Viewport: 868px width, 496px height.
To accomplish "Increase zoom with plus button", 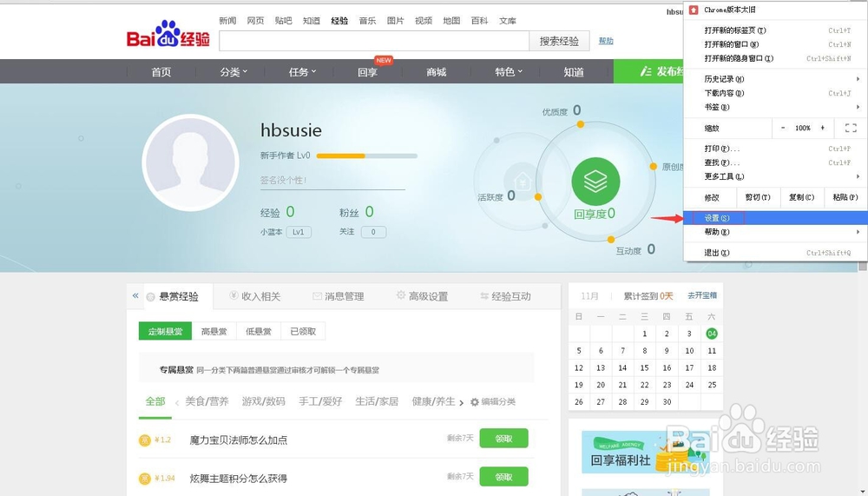I will click(x=823, y=128).
